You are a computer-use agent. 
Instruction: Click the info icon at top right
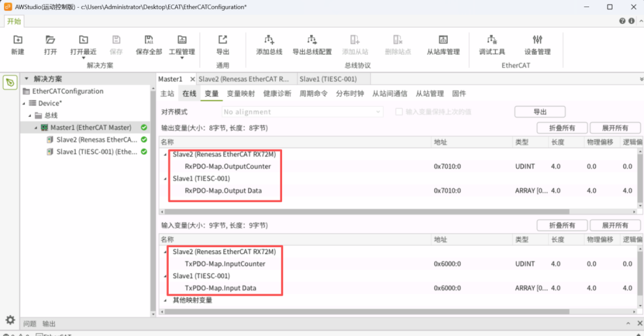(x=631, y=21)
